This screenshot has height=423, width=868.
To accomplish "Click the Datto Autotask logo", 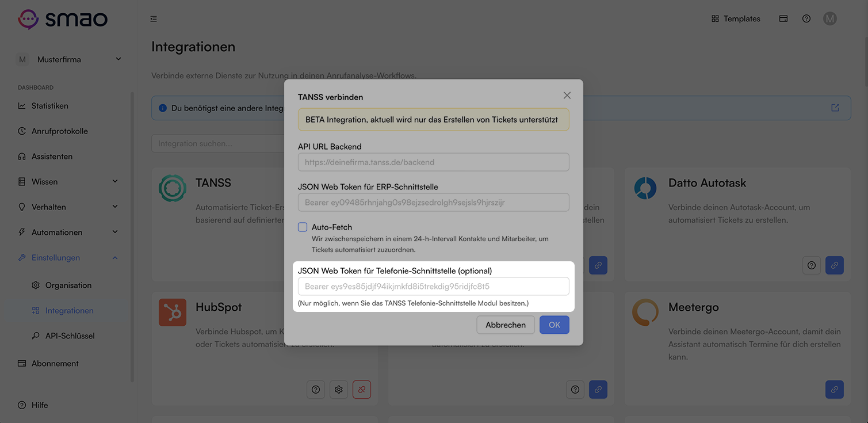I will (645, 188).
